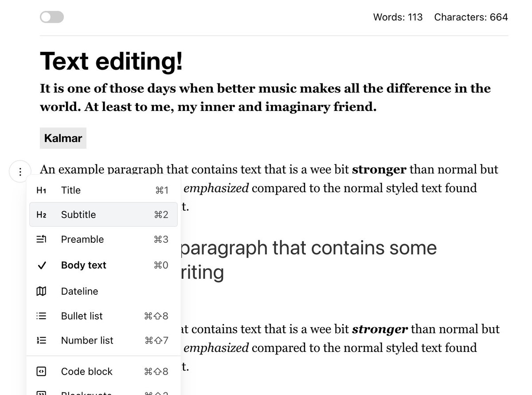The width and height of the screenshot is (532, 395).
Task: Click the Words: 113 counter
Action: coord(398,17)
